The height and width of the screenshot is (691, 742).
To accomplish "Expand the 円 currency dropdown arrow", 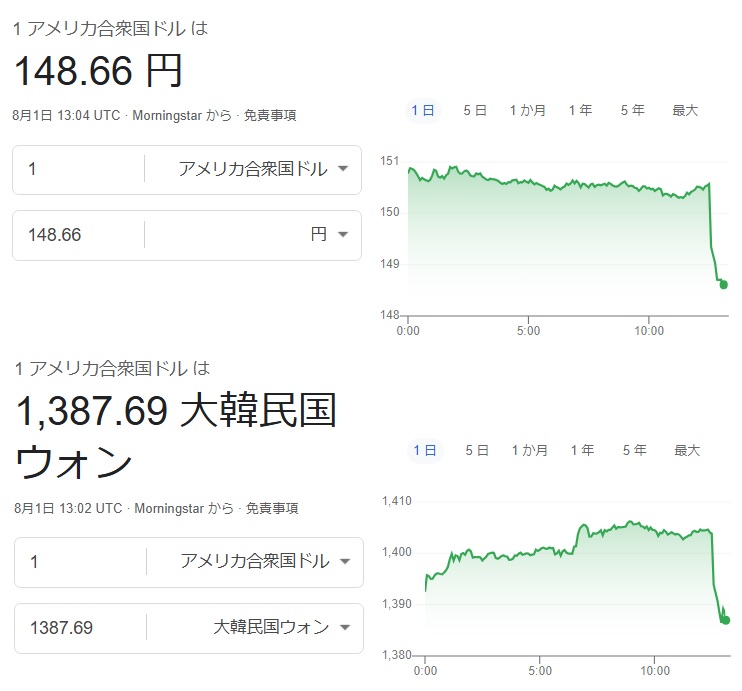I will (x=343, y=234).
